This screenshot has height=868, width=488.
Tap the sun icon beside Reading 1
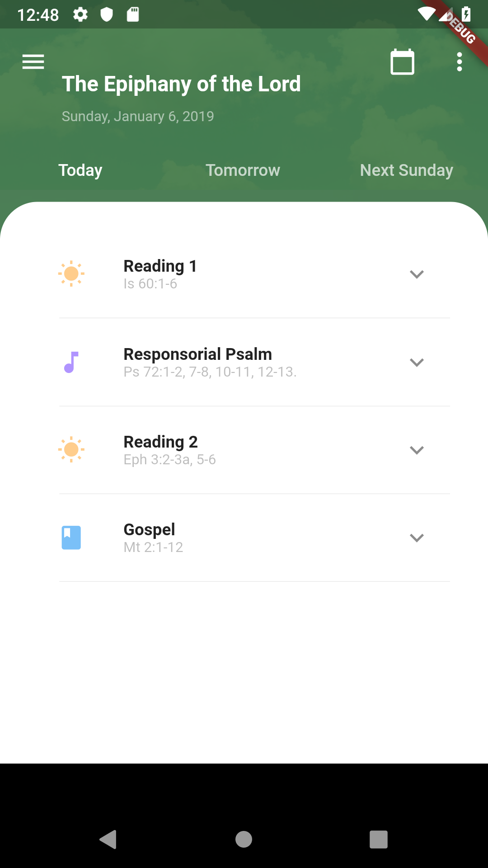(71, 274)
